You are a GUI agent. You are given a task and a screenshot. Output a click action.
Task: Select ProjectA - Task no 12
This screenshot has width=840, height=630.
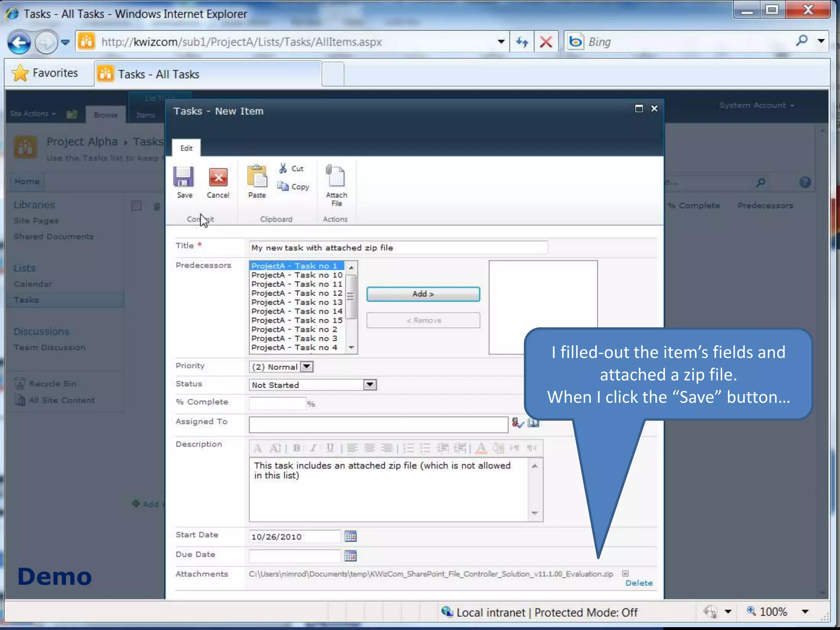(297, 293)
